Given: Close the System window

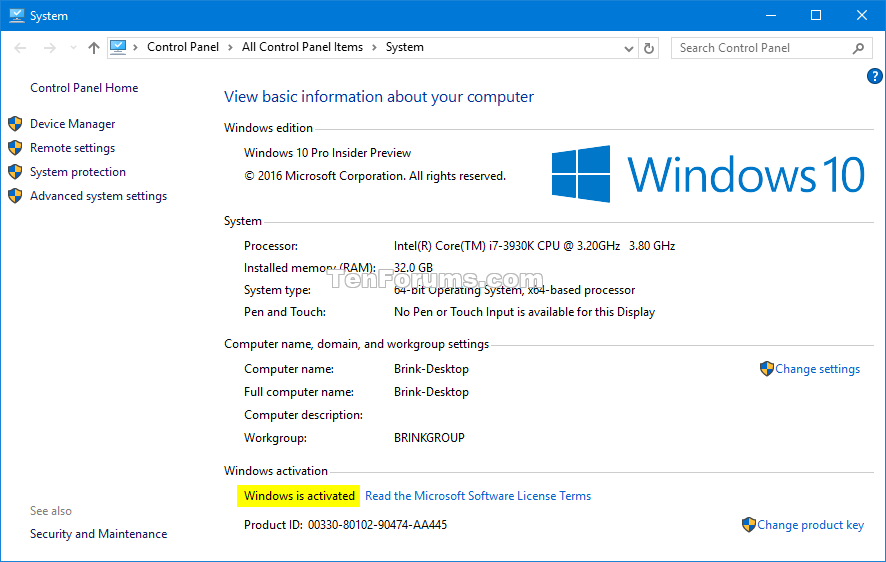Looking at the screenshot, I should [x=861, y=16].
